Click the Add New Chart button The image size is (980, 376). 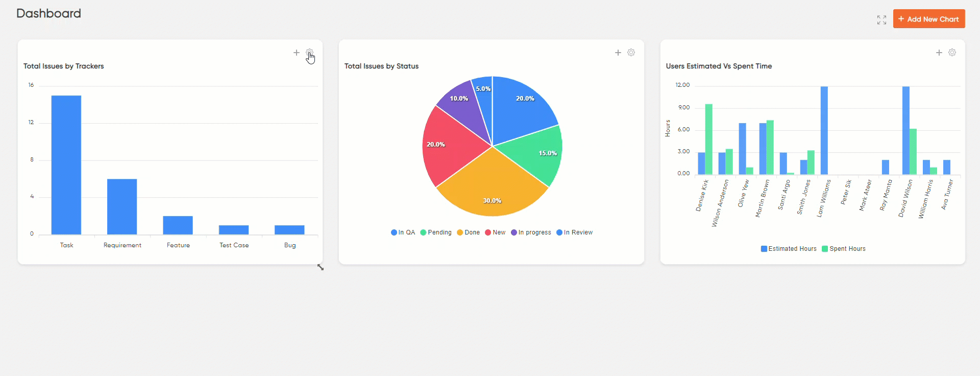(928, 19)
